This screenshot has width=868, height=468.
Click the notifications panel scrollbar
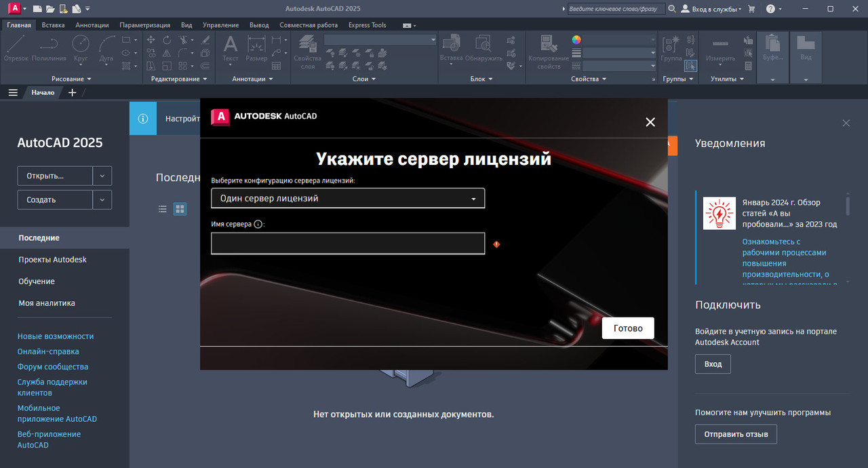coord(848,205)
